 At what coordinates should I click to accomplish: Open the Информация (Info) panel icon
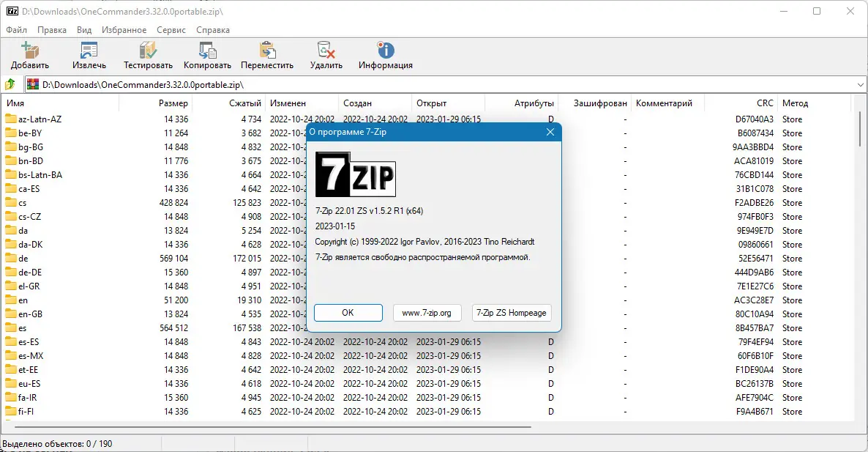(x=385, y=51)
